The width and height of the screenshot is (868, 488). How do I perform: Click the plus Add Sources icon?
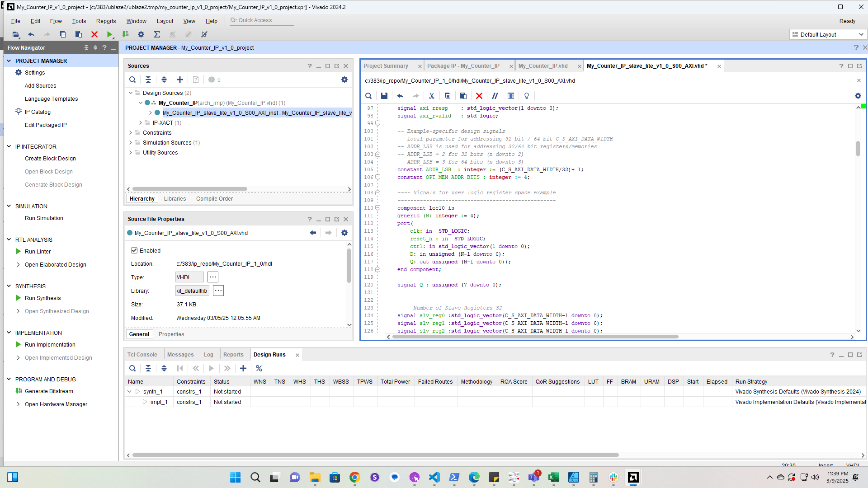click(x=180, y=80)
